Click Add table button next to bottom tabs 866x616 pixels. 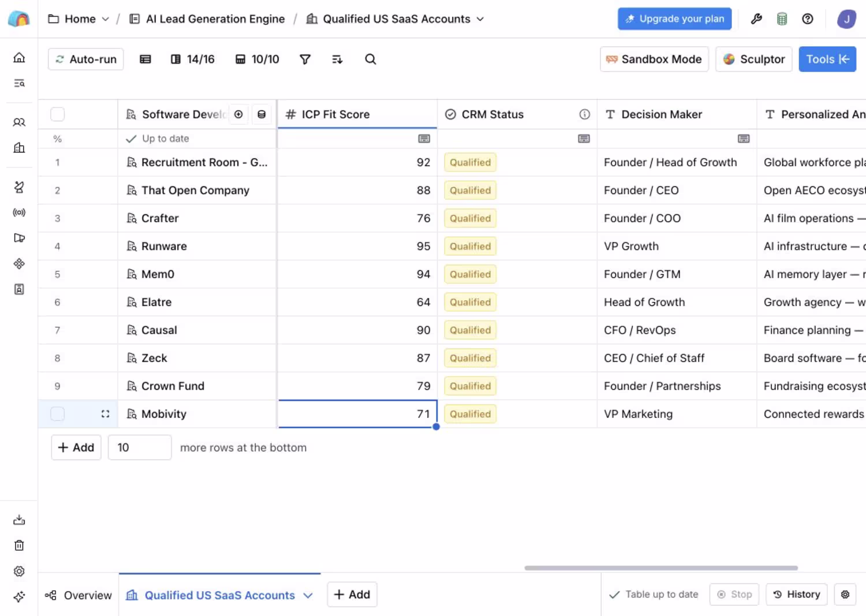pos(352,594)
